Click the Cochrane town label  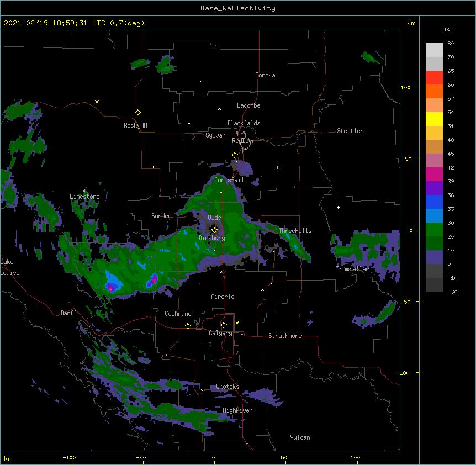[178, 314]
